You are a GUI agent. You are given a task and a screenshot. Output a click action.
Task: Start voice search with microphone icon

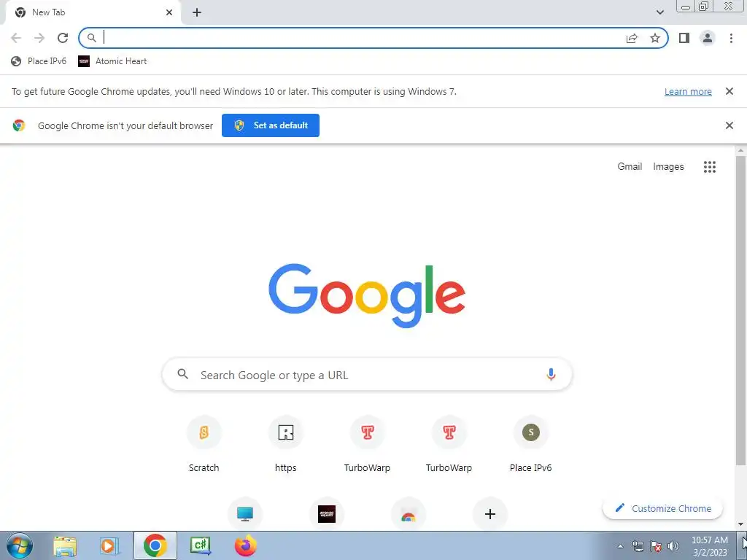[551, 374]
